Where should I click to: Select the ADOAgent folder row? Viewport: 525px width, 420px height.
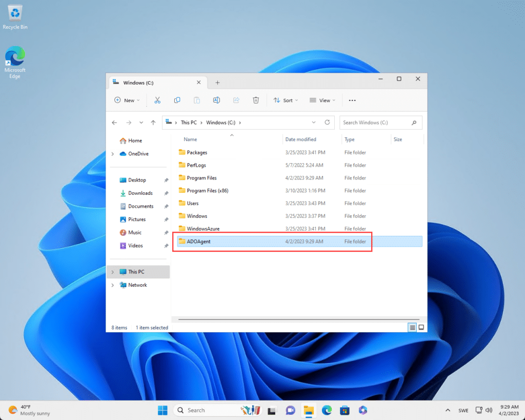click(299, 242)
